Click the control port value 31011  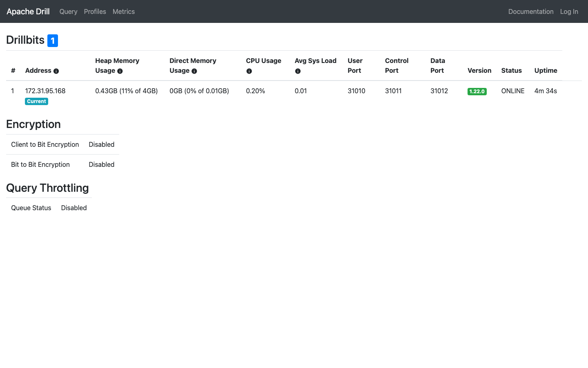coord(393,91)
